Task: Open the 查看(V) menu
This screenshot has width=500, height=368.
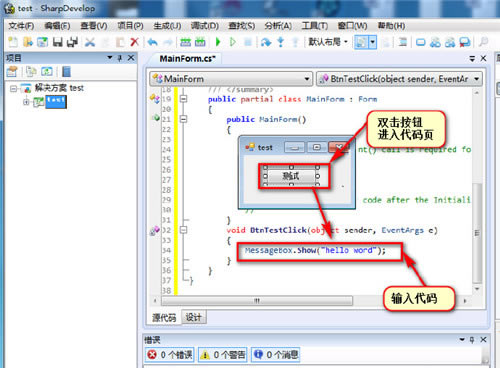Action: [94, 26]
